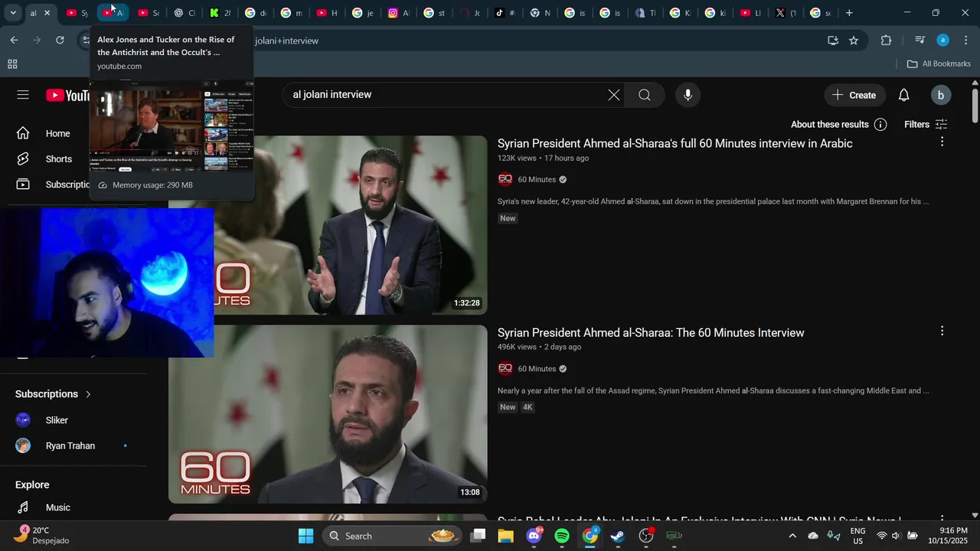Open the account avatar labeled b

click(x=941, y=95)
